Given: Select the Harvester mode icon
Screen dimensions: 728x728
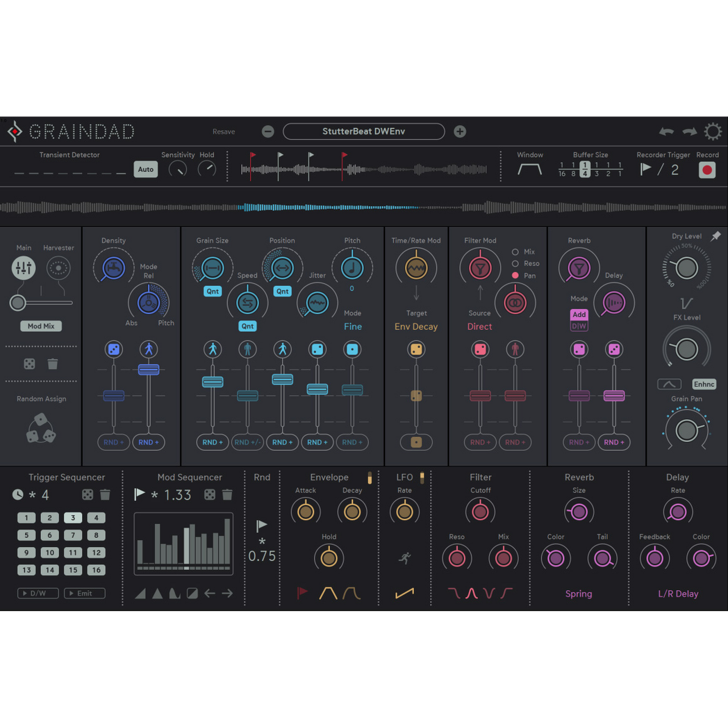Looking at the screenshot, I should coord(58,268).
